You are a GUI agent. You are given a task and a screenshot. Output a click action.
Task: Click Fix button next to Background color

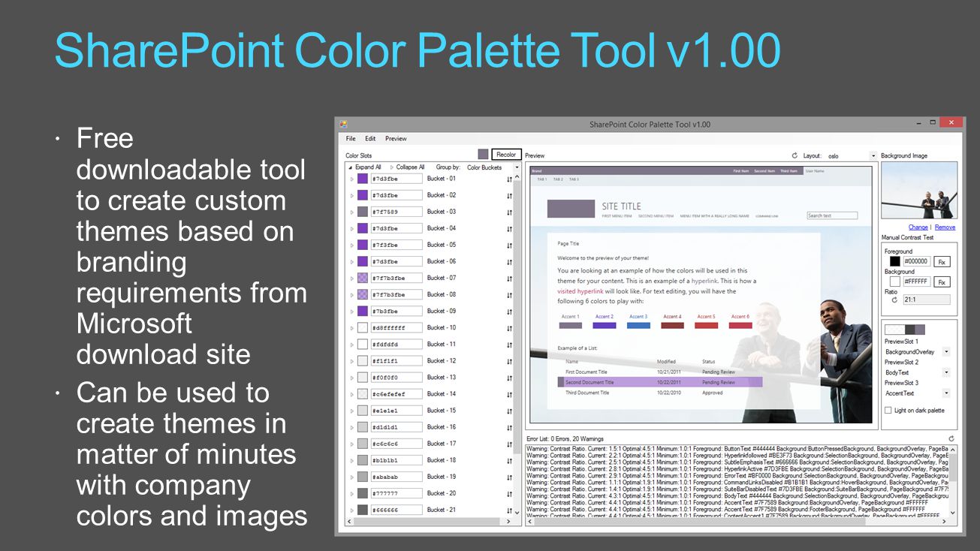click(x=942, y=282)
